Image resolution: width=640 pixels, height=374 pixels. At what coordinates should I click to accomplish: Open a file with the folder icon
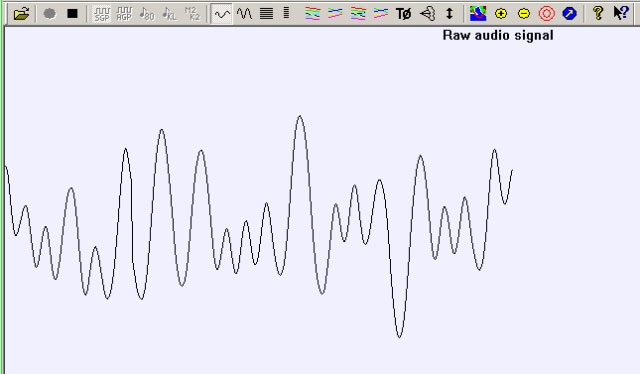point(21,14)
